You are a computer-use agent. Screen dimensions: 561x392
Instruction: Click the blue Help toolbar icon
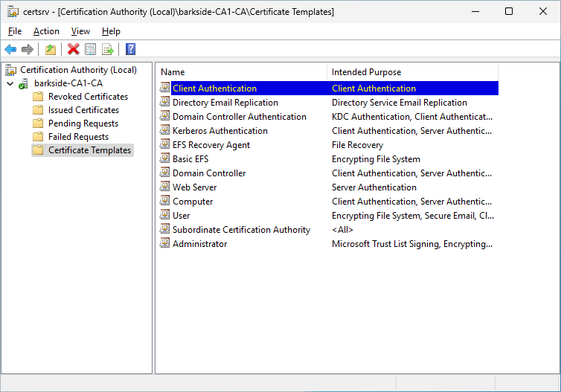coord(130,50)
